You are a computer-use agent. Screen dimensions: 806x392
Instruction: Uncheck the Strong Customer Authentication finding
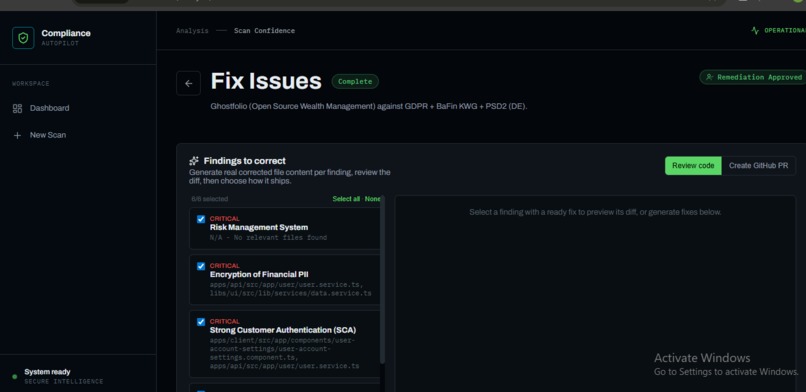[x=201, y=322]
